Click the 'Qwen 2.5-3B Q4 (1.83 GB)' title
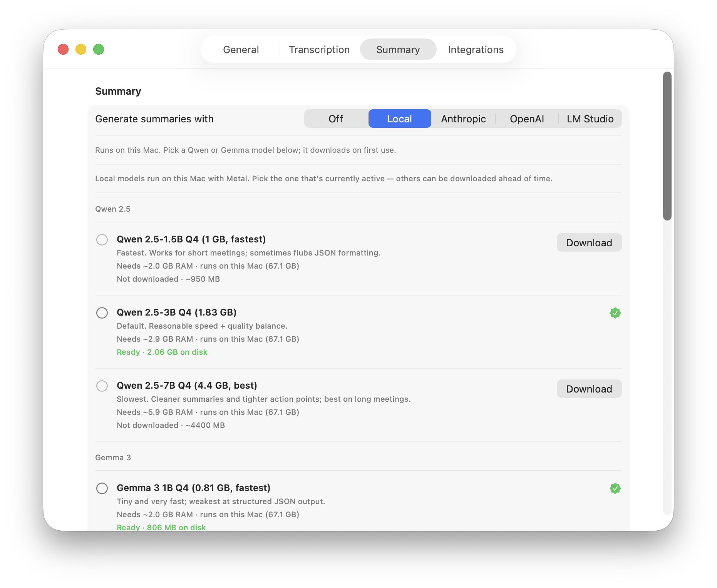Screen dimensions: 717x588 [177, 312]
